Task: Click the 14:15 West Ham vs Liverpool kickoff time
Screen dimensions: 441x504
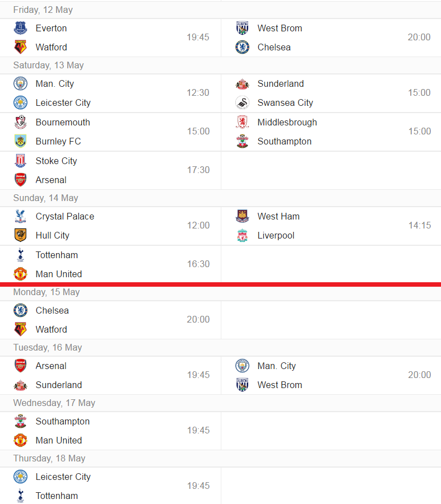Action: [x=419, y=226]
